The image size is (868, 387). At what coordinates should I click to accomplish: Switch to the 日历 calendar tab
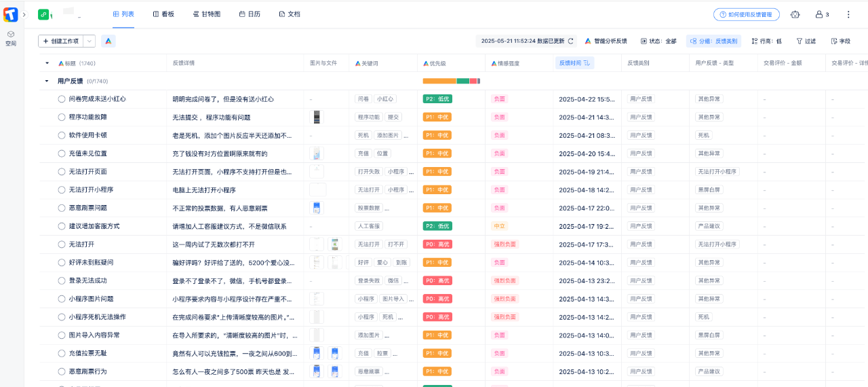coord(250,14)
